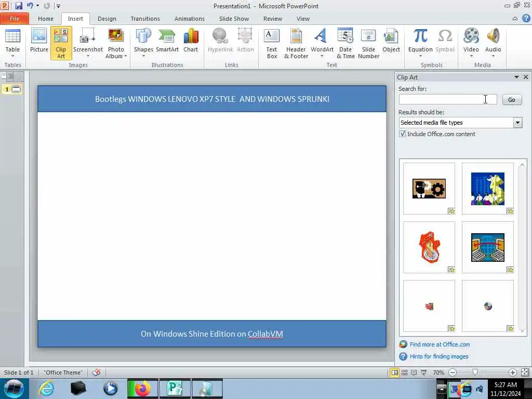The width and height of the screenshot is (532, 399).
Task: Expand Selected media file types dropdown
Action: click(x=517, y=123)
